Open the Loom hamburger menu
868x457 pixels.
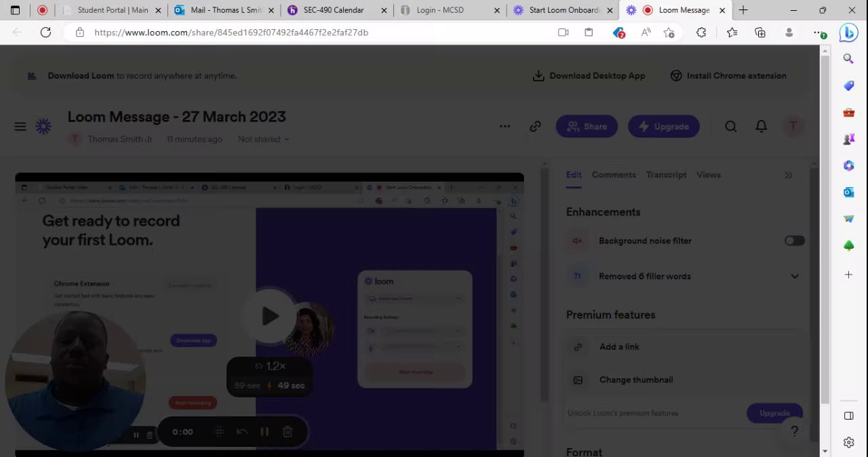20,126
